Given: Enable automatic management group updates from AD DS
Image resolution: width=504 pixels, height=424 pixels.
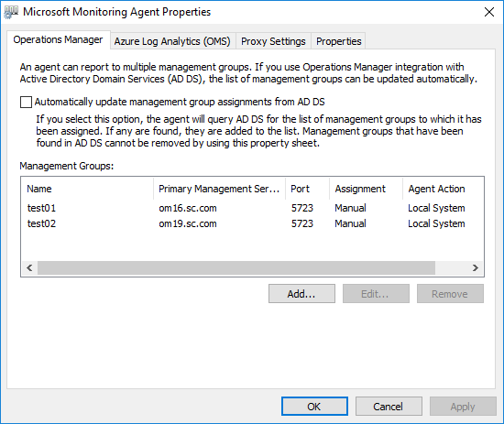Looking at the screenshot, I should click(x=26, y=103).
